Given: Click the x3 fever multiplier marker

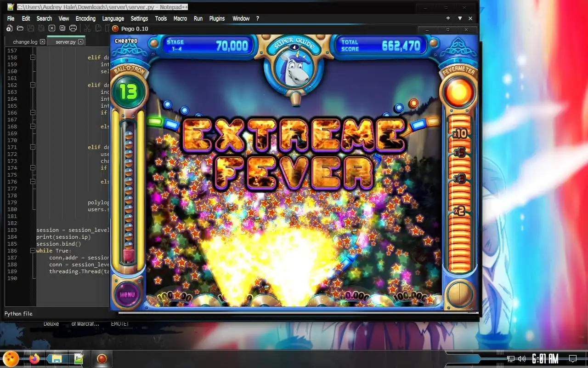Looking at the screenshot, I should tap(459, 178).
